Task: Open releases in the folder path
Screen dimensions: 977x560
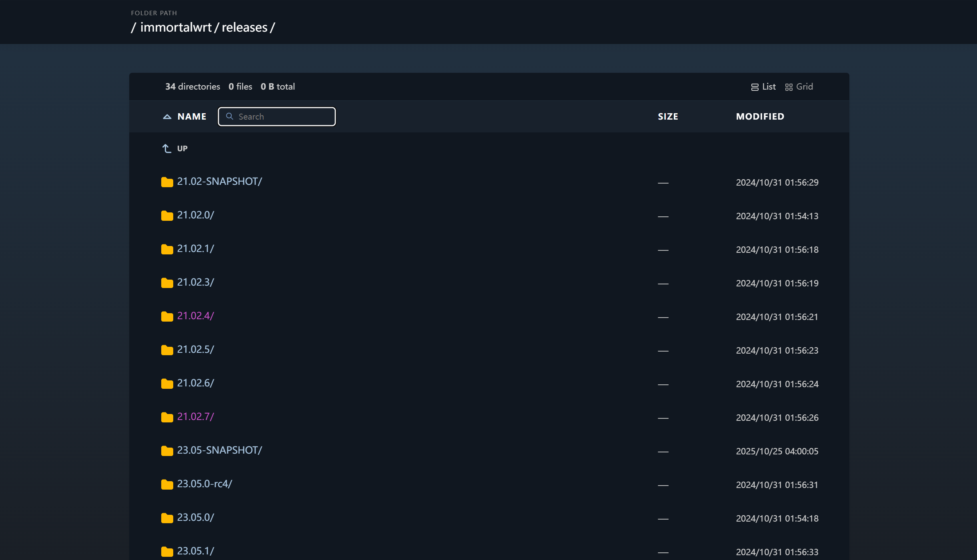Action: (x=244, y=27)
